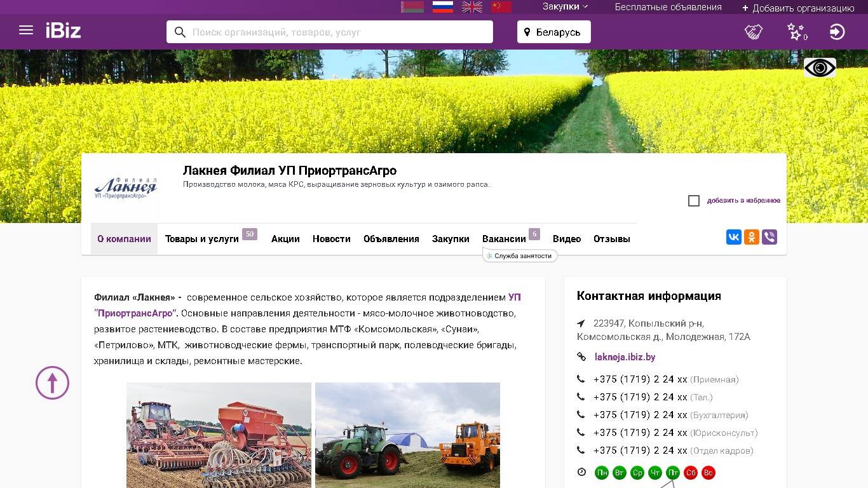Reveal Приемная phone number

[x=641, y=379]
